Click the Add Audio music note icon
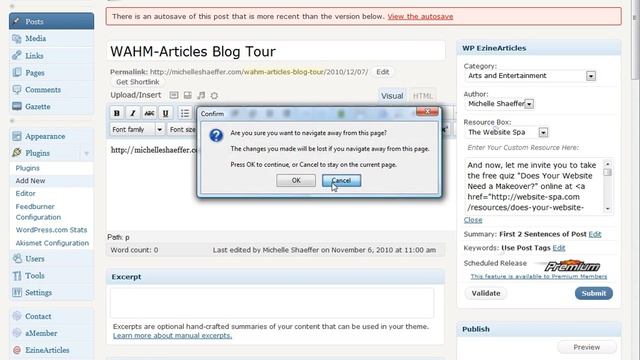The height and width of the screenshot is (360, 640). click(201, 95)
